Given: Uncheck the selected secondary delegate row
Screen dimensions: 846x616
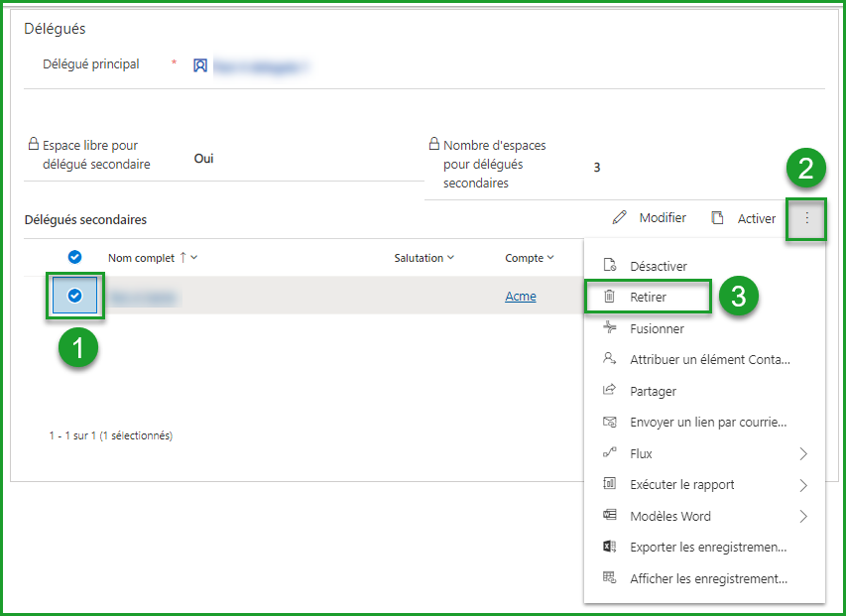Looking at the screenshot, I should (x=74, y=296).
